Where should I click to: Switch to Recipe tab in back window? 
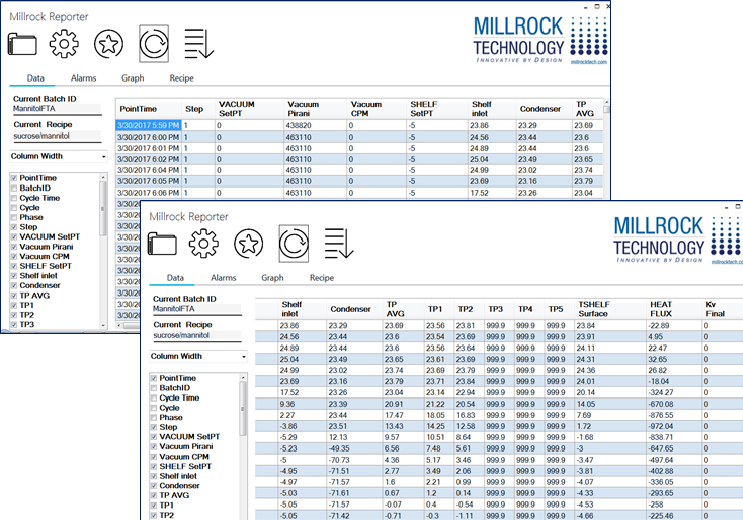point(181,78)
